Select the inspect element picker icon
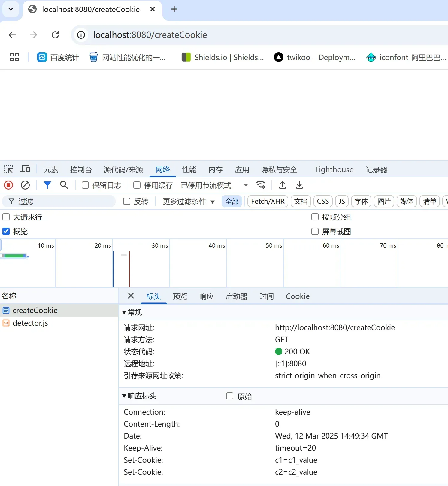The width and height of the screenshot is (448, 486). [x=8, y=169]
